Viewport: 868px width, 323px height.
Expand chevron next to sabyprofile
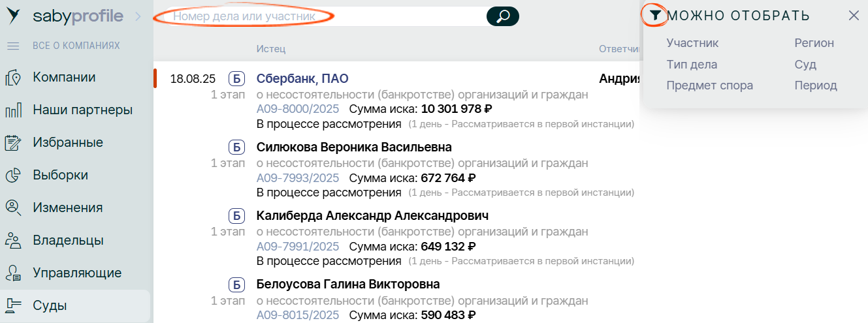pos(138,16)
